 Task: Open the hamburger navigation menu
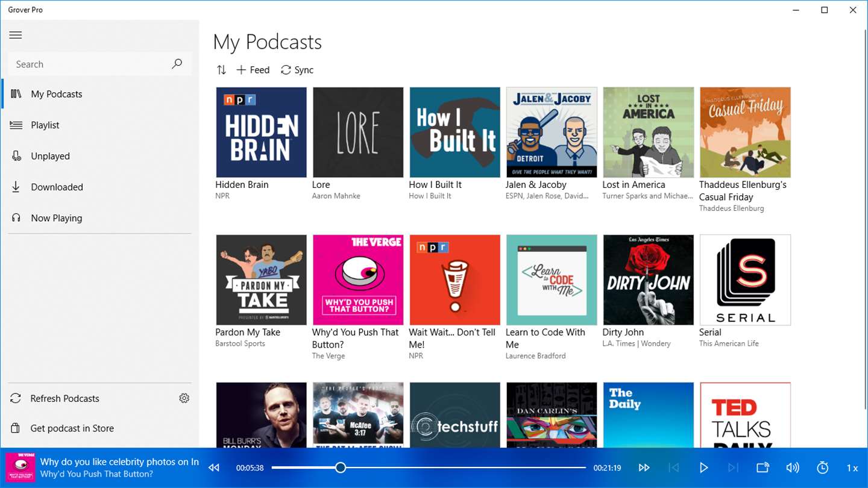point(16,35)
